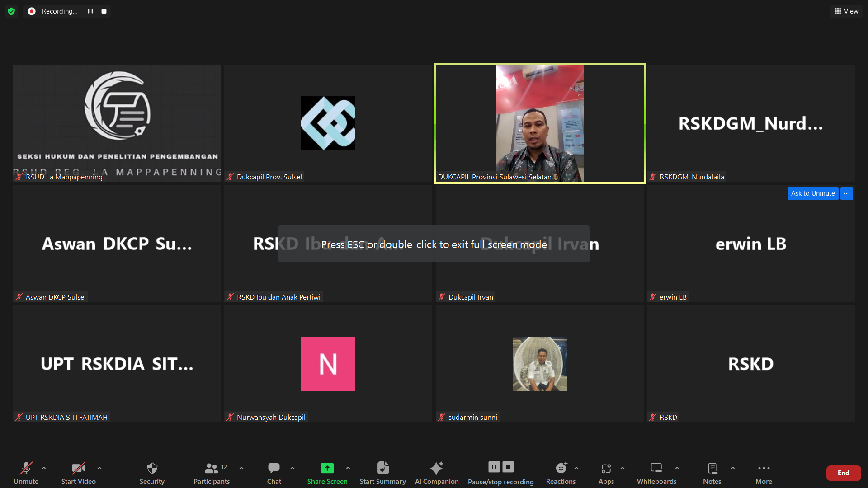The image size is (868, 488).
Task: Click muted mic icon beside Dukcapil Prov. Sulsel
Action: 230,177
